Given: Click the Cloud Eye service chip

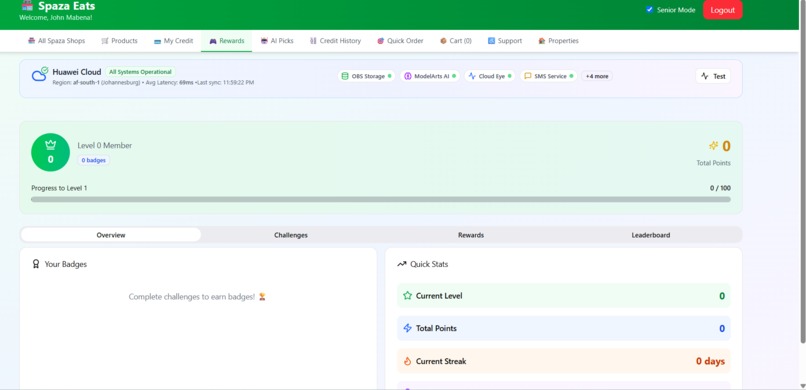Looking at the screenshot, I should (490, 76).
